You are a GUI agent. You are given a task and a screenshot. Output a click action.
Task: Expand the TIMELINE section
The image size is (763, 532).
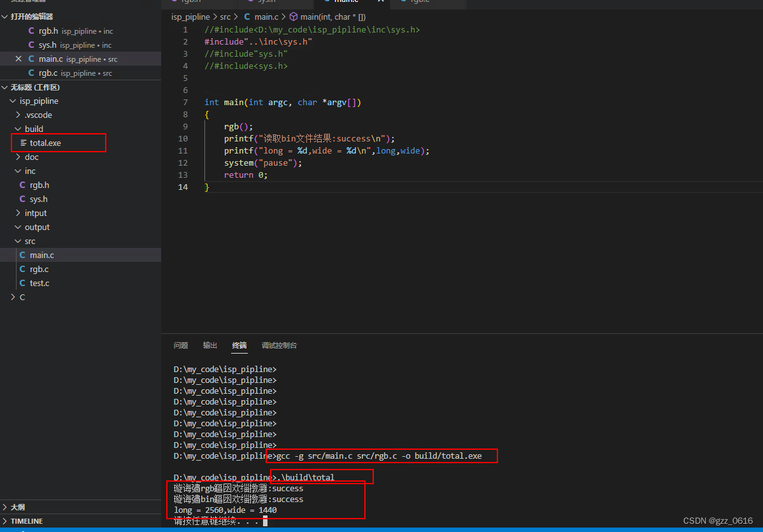[28, 521]
